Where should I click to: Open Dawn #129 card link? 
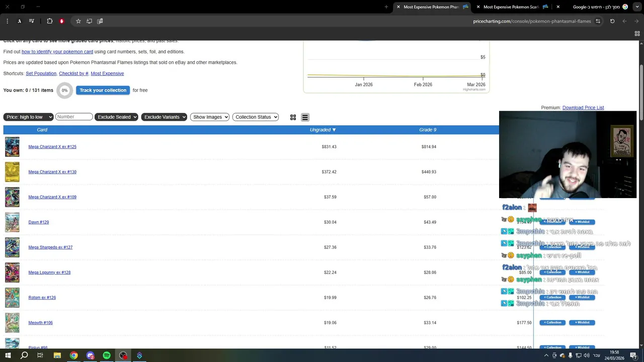(39, 222)
